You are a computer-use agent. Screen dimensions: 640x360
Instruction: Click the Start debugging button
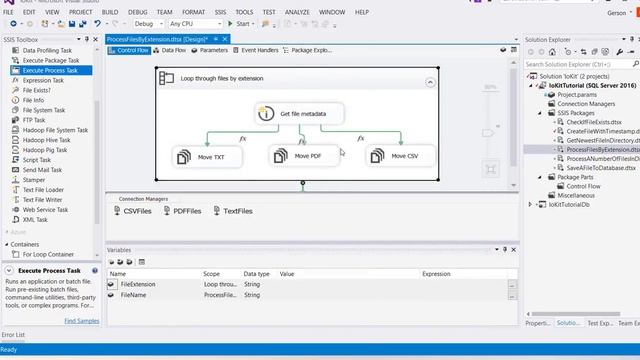(x=240, y=24)
